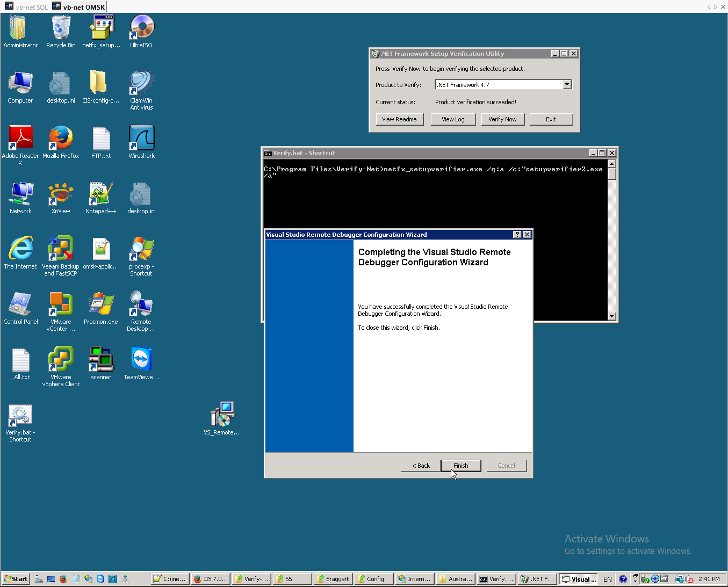This screenshot has height=587, width=728.
Task: Launch VMware vCenter shortcut
Action: click(61, 311)
